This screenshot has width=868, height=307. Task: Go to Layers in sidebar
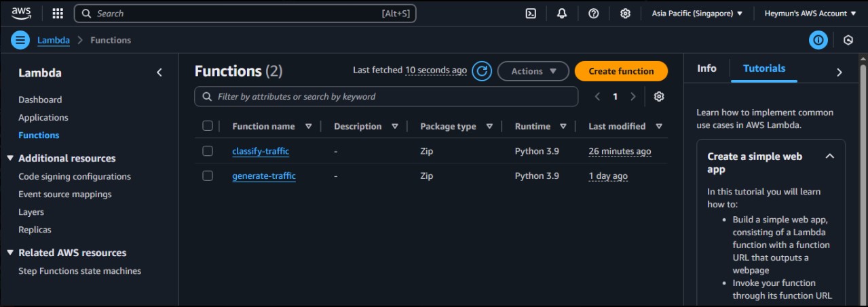coord(31,212)
